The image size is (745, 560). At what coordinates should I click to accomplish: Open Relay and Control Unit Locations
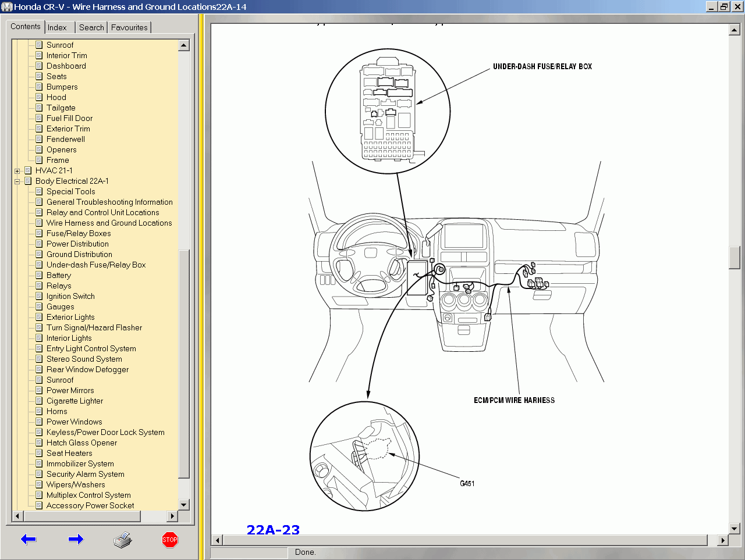coord(102,212)
